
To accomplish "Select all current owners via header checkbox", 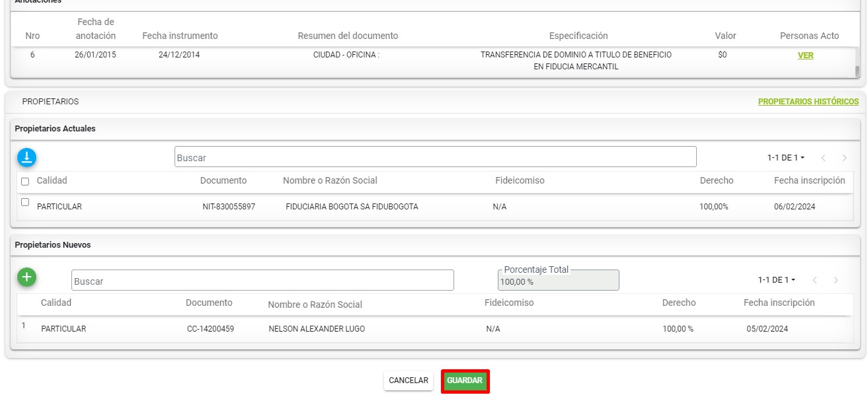I will tap(25, 181).
